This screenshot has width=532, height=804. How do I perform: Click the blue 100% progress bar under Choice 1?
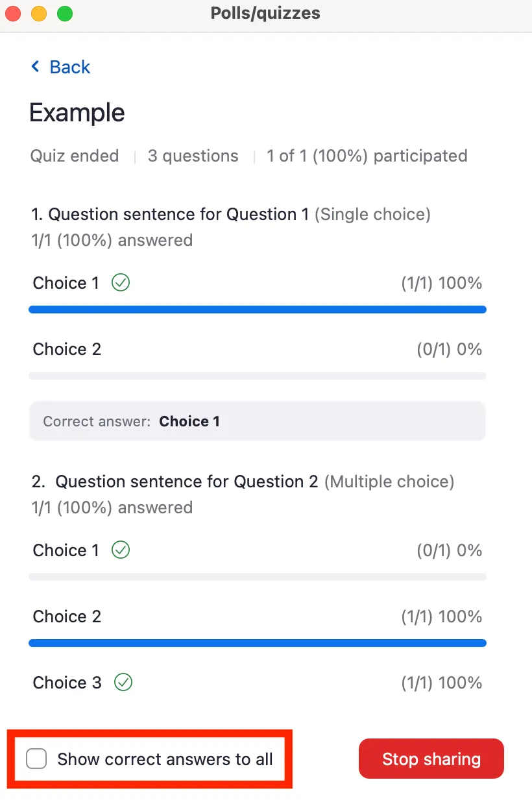point(257,309)
